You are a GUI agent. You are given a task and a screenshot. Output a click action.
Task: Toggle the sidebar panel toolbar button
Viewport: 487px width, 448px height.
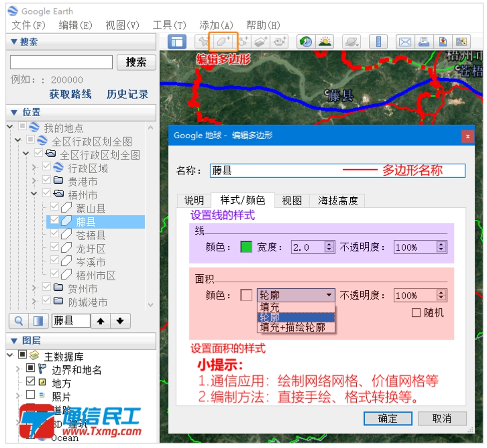[177, 42]
